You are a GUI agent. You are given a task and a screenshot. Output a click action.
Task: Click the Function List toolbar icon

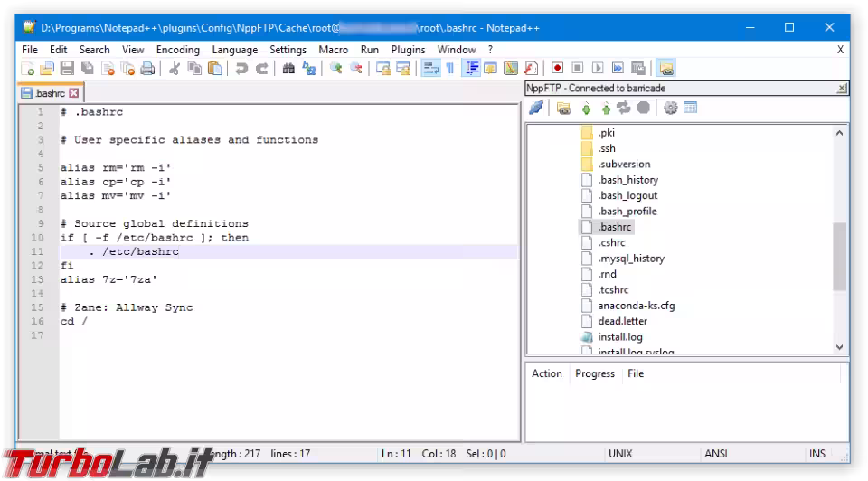[x=531, y=68]
